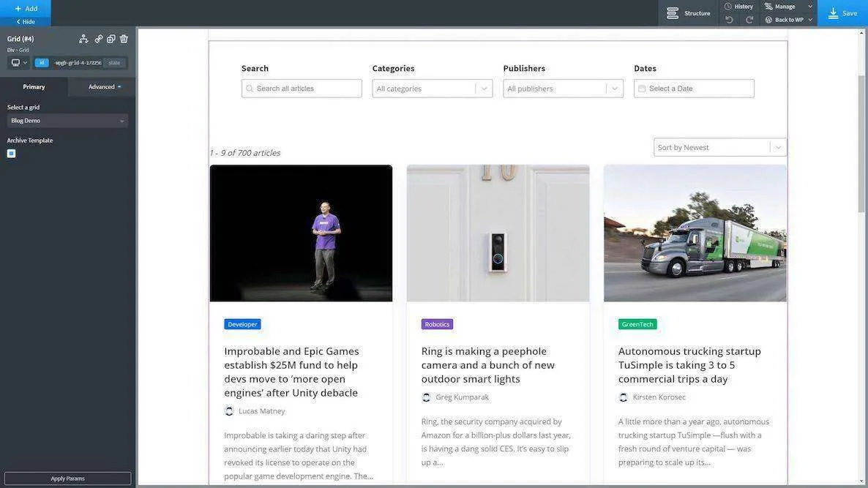The width and height of the screenshot is (868, 488).
Task: Click Kirsten Korosec's avatar icon
Action: click(624, 397)
